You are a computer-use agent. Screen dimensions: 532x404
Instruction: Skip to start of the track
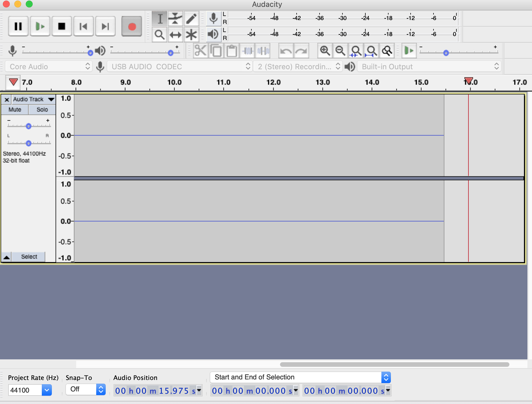pyautogui.click(x=83, y=26)
